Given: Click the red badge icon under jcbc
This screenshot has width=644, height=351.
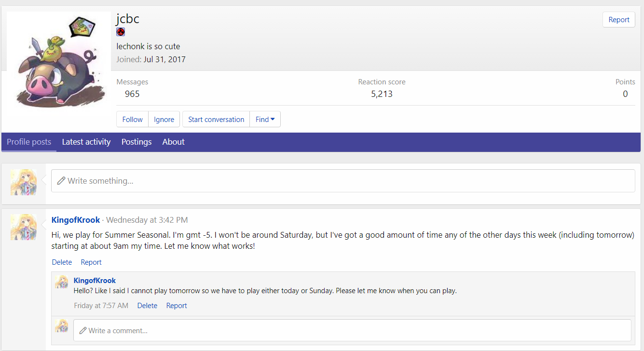Looking at the screenshot, I should point(121,32).
